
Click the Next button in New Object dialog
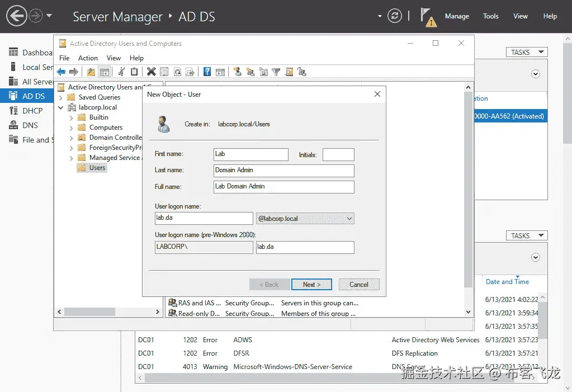click(x=311, y=284)
